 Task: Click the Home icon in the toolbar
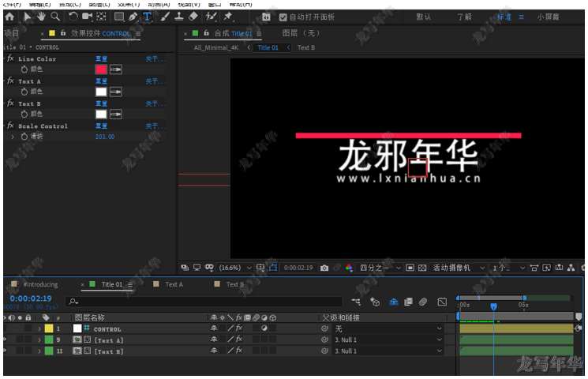(9, 17)
